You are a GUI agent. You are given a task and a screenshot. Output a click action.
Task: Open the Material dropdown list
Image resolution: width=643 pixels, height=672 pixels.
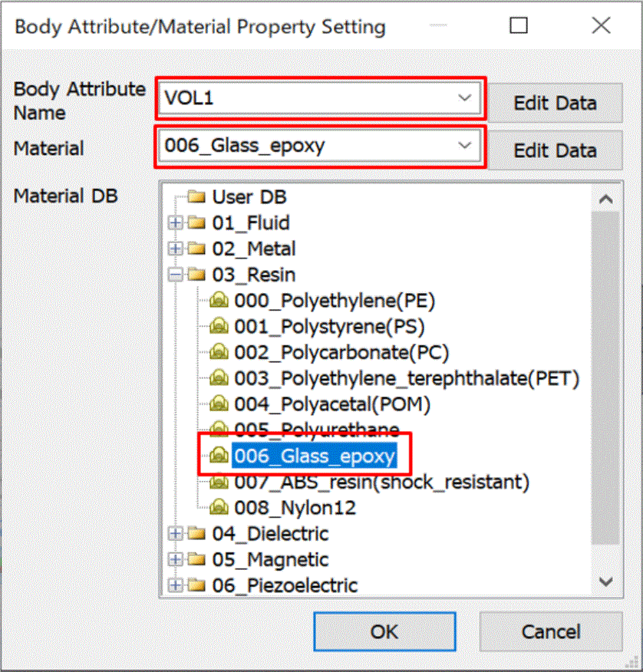coord(465,146)
